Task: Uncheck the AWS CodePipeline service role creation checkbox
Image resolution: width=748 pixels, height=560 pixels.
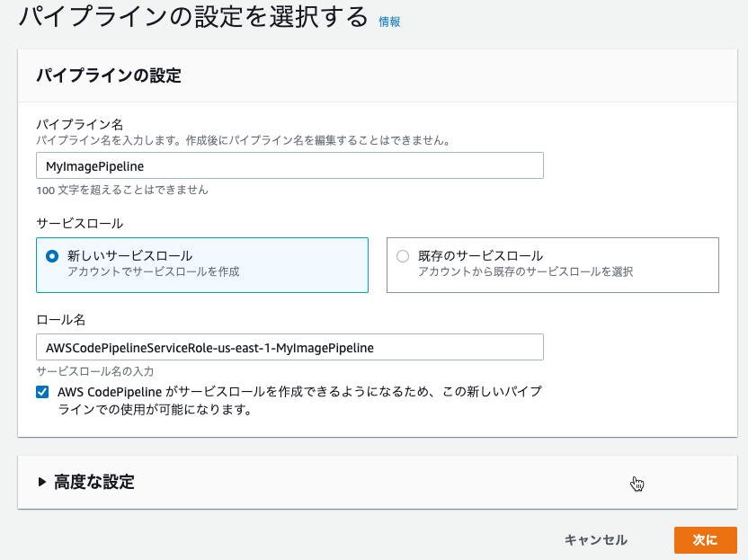Action: click(x=42, y=392)
